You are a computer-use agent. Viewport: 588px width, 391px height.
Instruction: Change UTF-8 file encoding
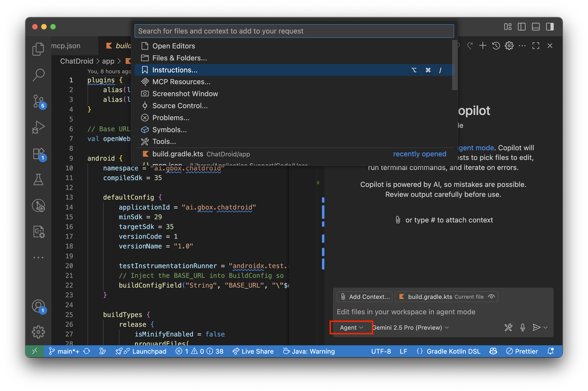(381, 351)
